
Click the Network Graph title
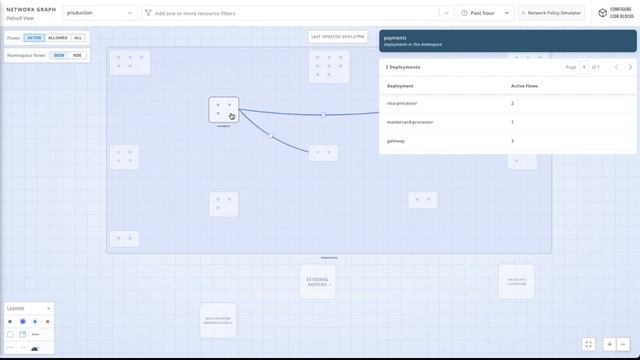[31, 9]
